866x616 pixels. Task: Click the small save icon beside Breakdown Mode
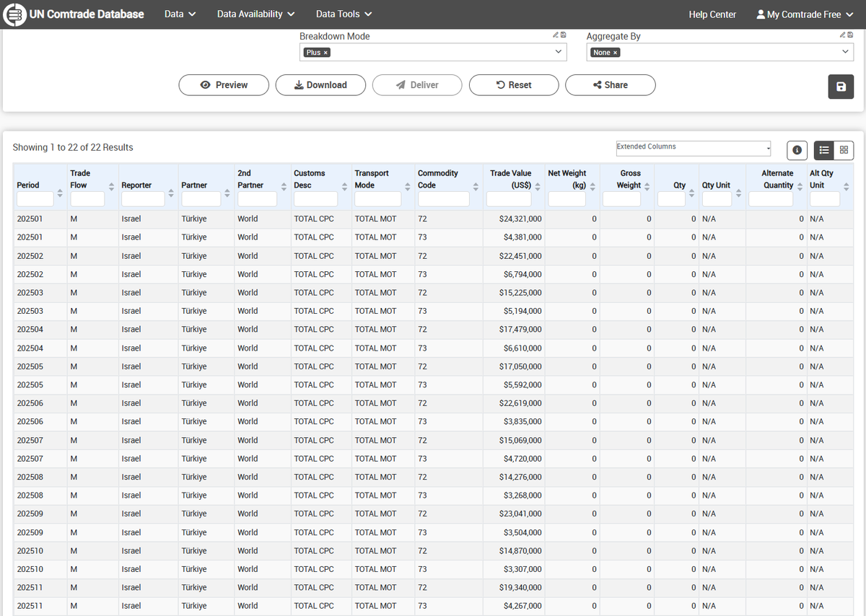pos(564,35)
